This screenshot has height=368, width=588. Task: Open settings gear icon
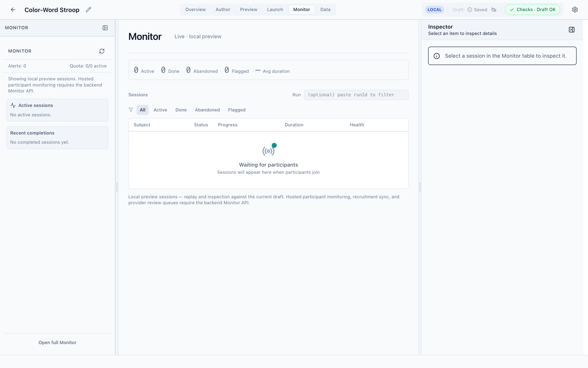tap(575, 9)
